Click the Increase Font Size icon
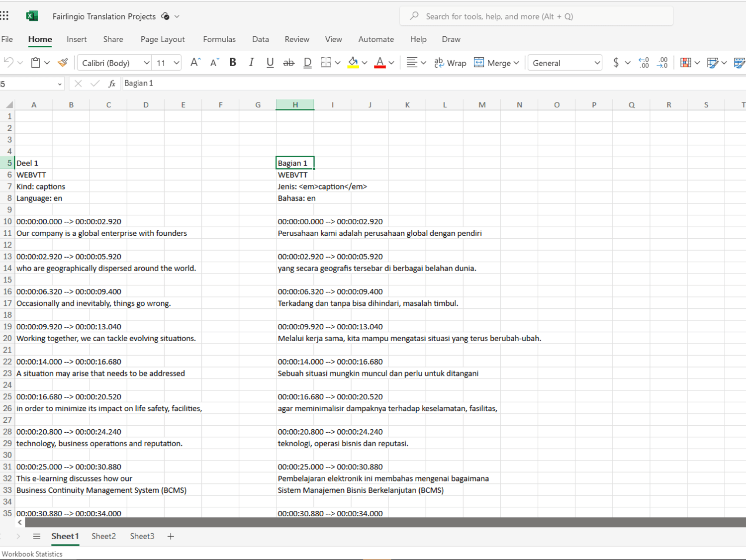746x560 pixels. pyautogui.click(x=195, y=63)
